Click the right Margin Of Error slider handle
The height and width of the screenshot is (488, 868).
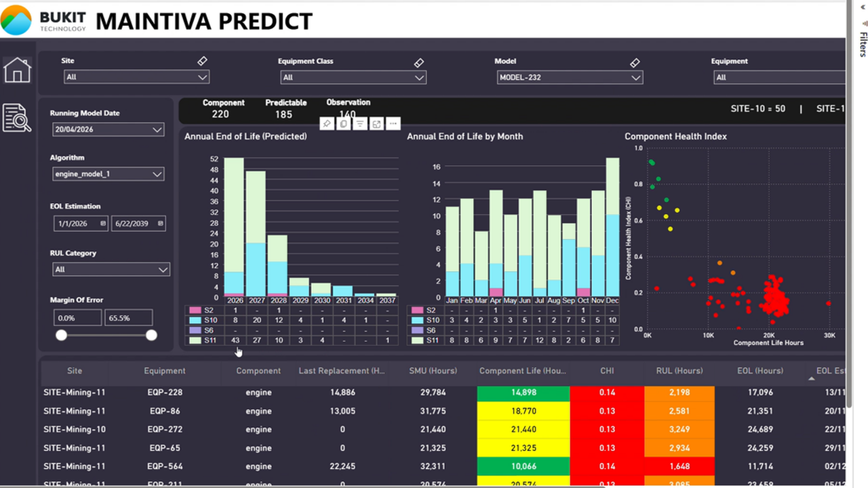coord(151,335)
